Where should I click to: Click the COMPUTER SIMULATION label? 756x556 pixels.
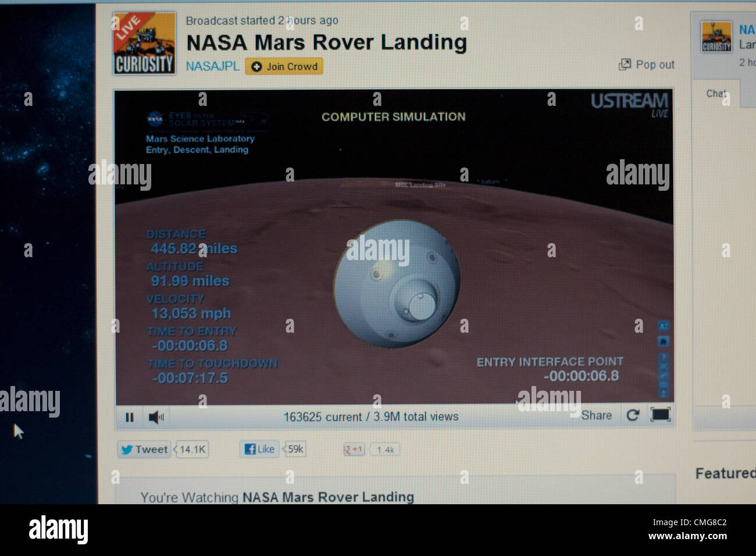click(394, 117)
